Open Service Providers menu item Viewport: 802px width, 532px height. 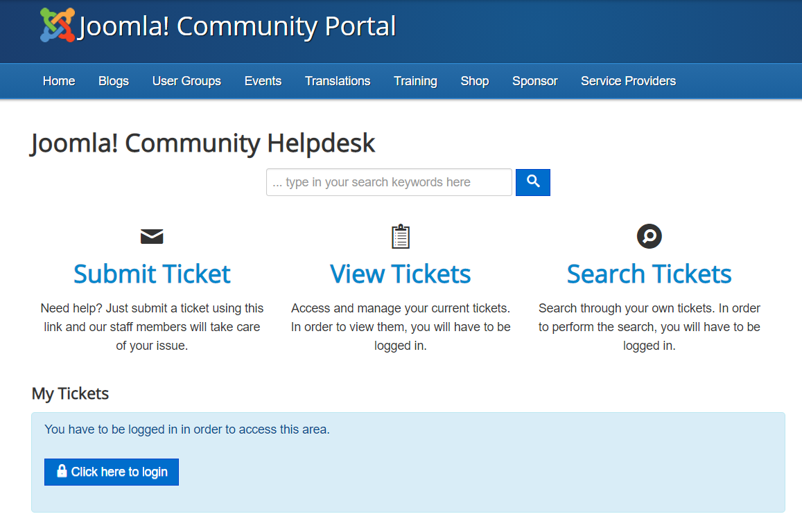pyautogui.click(x=628, y=81)
